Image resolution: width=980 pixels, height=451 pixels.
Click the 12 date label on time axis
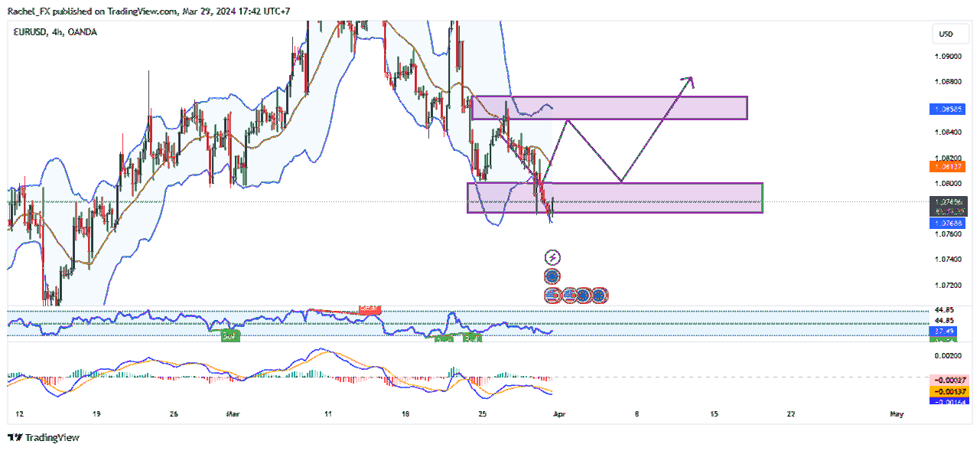click(x=19, y=414)
